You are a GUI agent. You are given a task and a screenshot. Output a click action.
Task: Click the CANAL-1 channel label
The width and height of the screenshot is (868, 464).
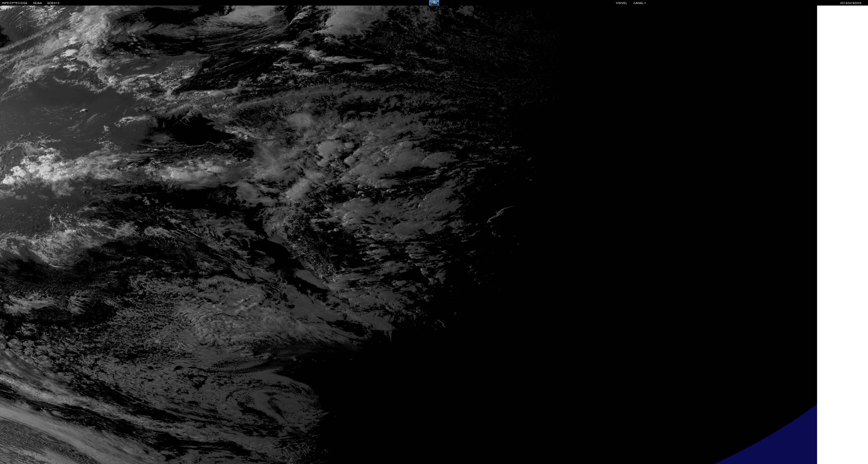coord(639,3)
